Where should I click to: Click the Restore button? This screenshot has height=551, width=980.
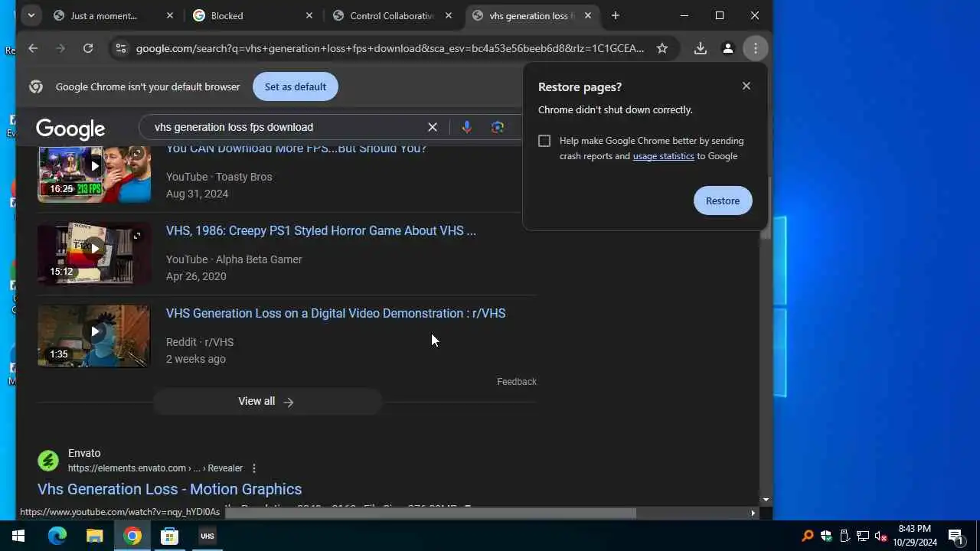723,201
